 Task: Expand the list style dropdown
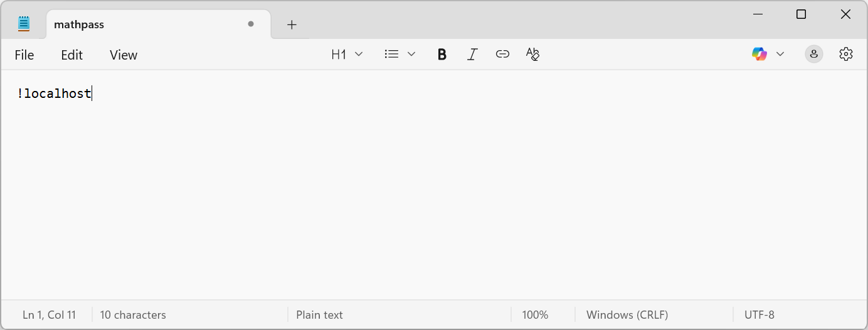click(x=400, y=55)
